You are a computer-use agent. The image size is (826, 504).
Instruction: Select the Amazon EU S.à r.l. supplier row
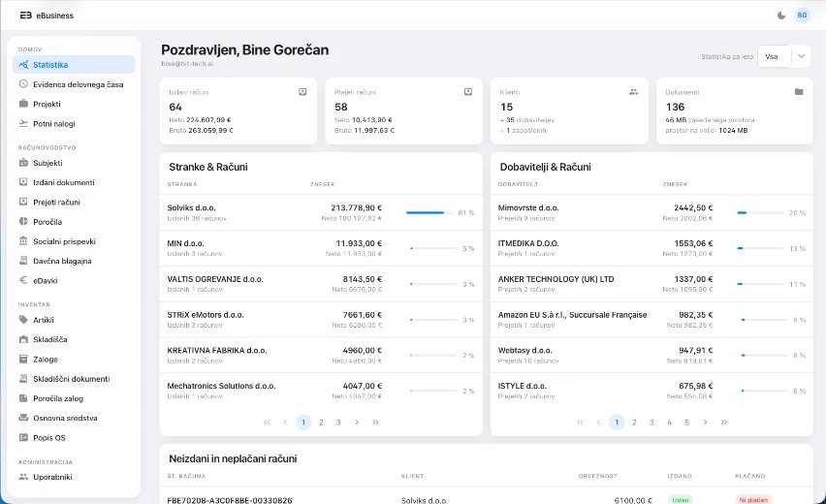[x=651, y=319]
